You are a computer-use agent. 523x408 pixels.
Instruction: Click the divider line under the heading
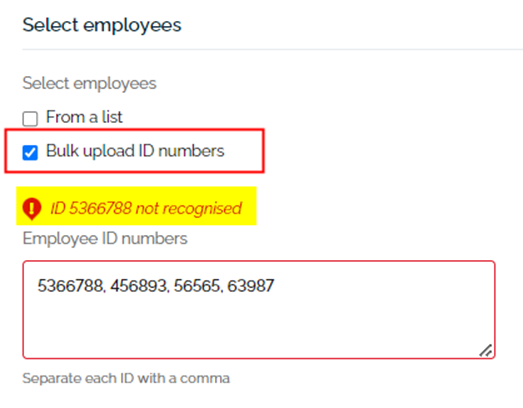273,49
